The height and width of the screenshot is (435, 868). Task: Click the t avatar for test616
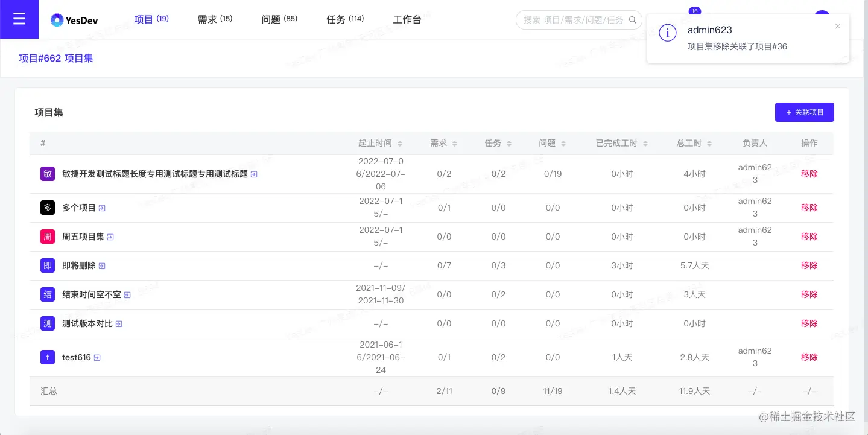pyautogui.click(x=48, y=357)
